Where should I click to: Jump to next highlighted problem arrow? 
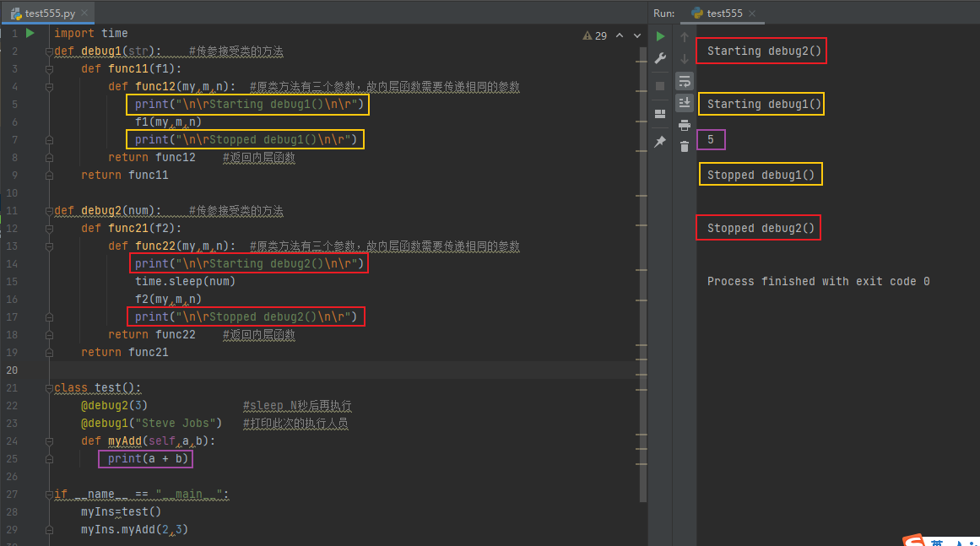coord(637,35)
